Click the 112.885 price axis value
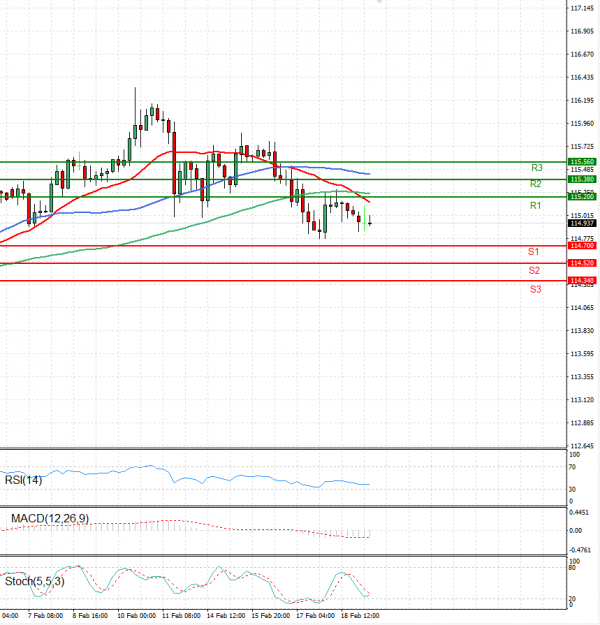This screenshot has width=600, height=625. (582, 423)
